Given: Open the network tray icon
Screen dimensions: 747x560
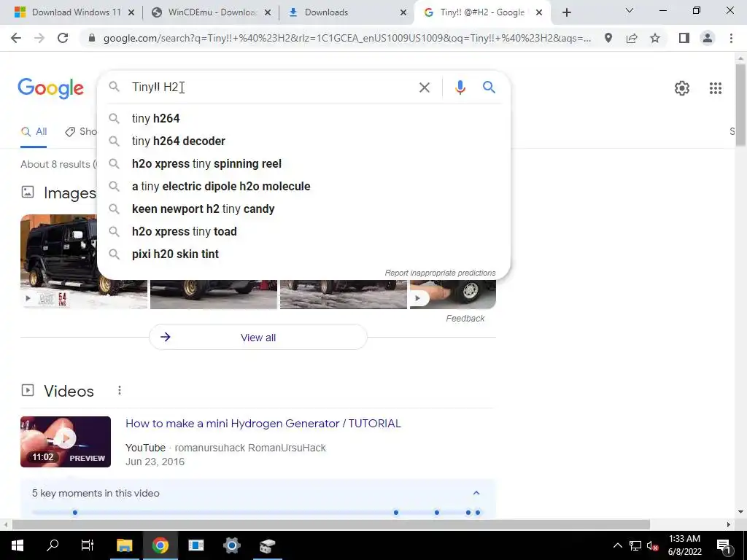Looking at the screenshot, I should [x=635, y=545].
